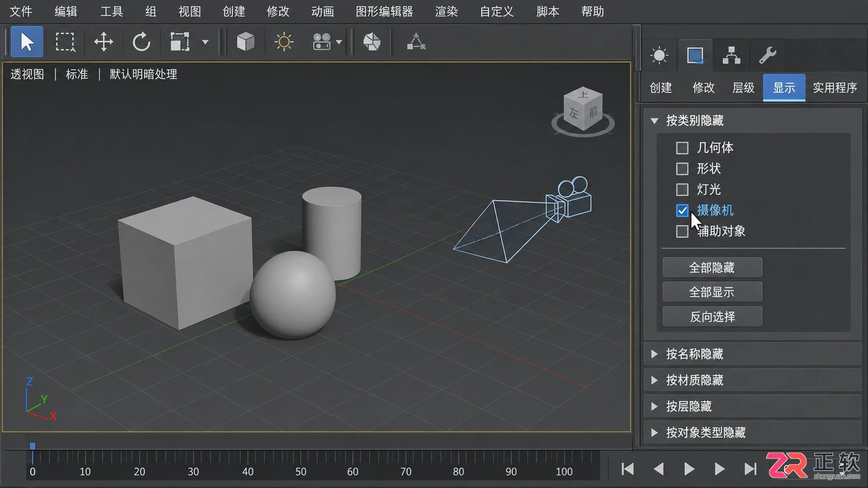Click the camera icon in the toolbar

(x=321, y=42)
